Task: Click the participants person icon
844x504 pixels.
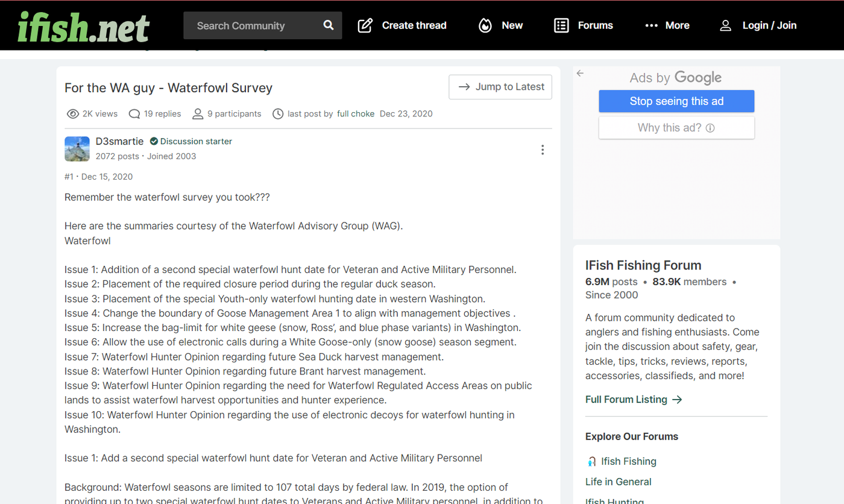Action: tap(198, 114)
